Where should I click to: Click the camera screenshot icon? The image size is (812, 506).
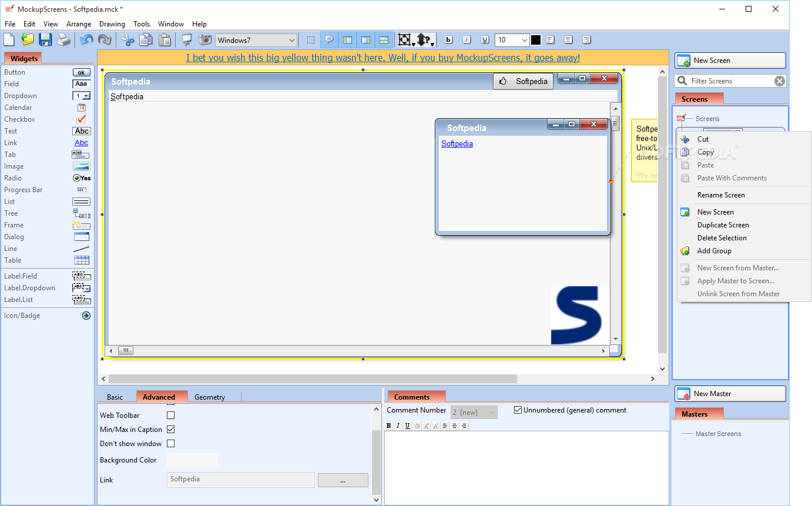[x=205, y=40]
